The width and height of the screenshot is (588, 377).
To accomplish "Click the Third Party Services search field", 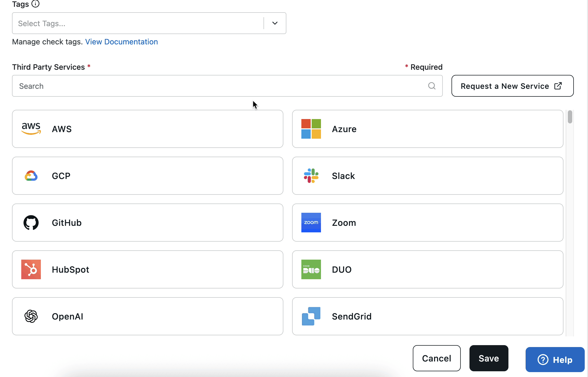I will pos(218,86).
